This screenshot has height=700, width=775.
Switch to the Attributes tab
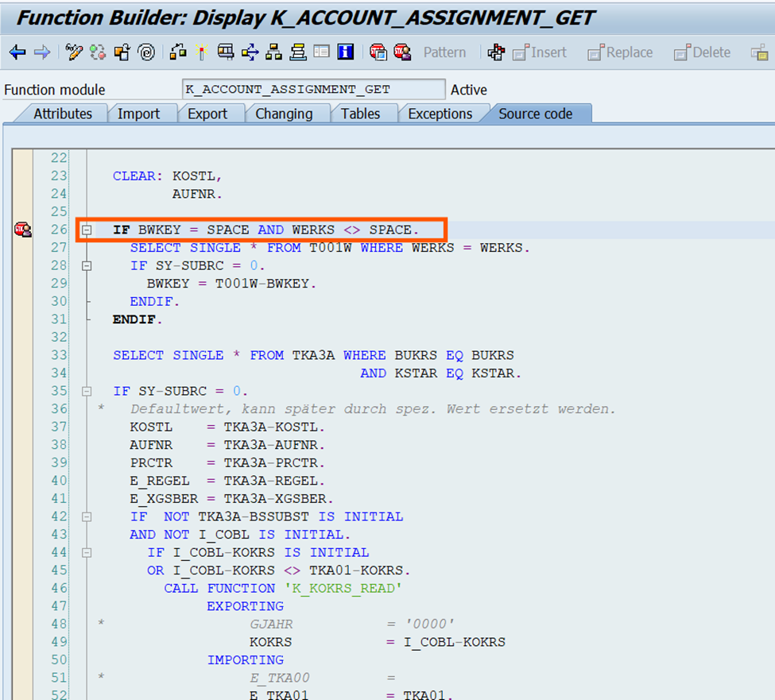tap(62, 114)
